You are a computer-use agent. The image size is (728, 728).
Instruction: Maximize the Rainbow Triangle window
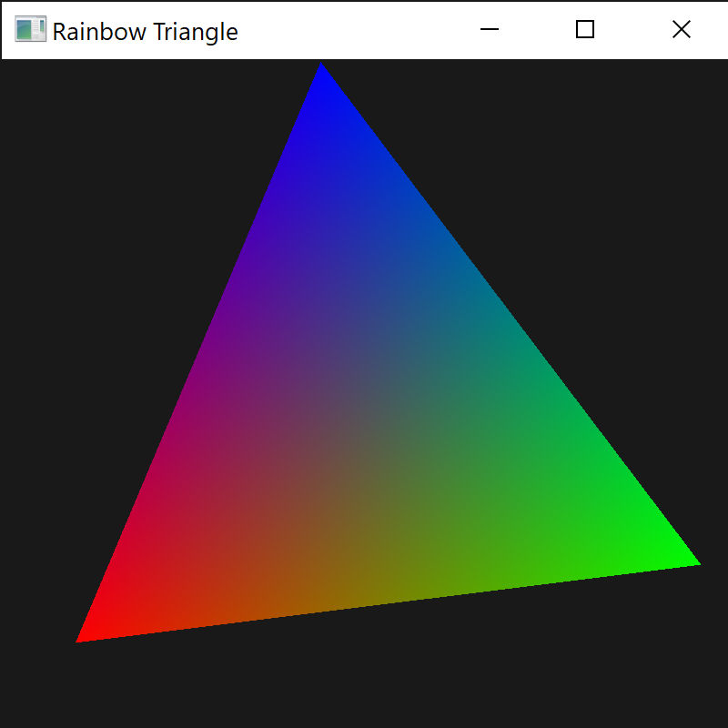click(585, 29)
